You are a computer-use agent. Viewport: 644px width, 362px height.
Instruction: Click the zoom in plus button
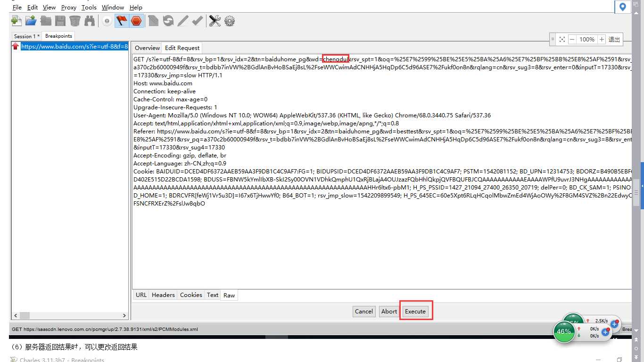[602, 40]
